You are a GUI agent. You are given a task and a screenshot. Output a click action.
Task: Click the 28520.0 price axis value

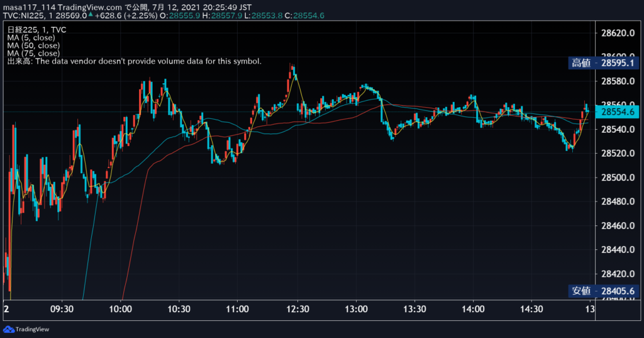618,154
